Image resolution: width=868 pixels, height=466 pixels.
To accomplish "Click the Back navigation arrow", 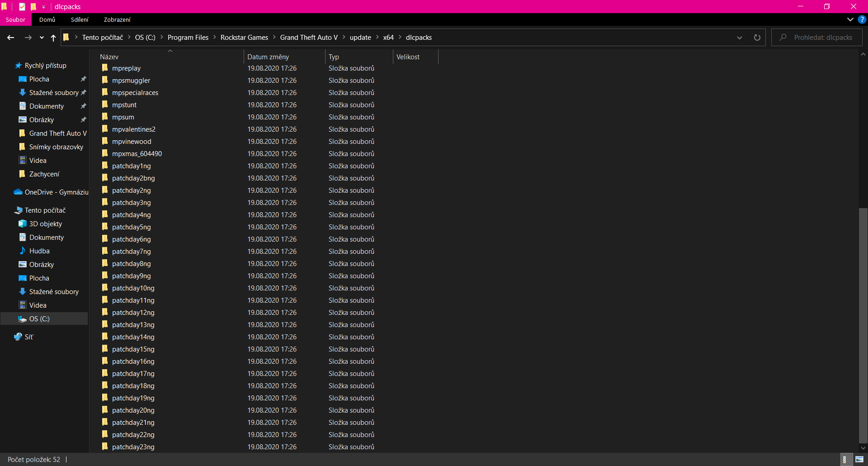I will coord(11,38).
